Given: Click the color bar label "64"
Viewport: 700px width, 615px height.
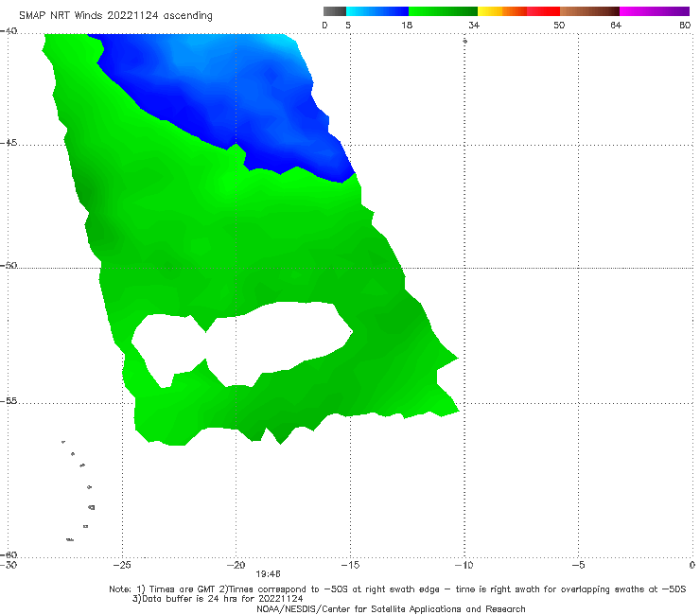Looking at the screenshot, I should click(x=616, y=25).
